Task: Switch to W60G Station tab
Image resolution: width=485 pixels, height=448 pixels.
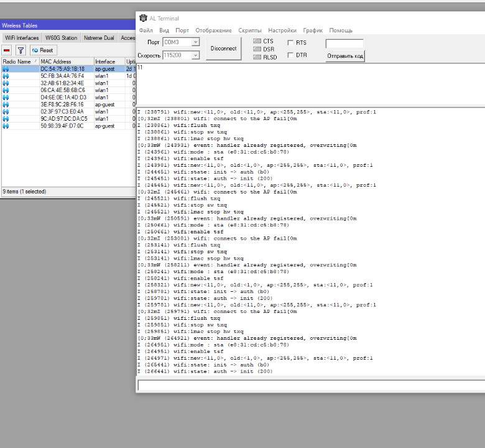Action: coord(61,38)
